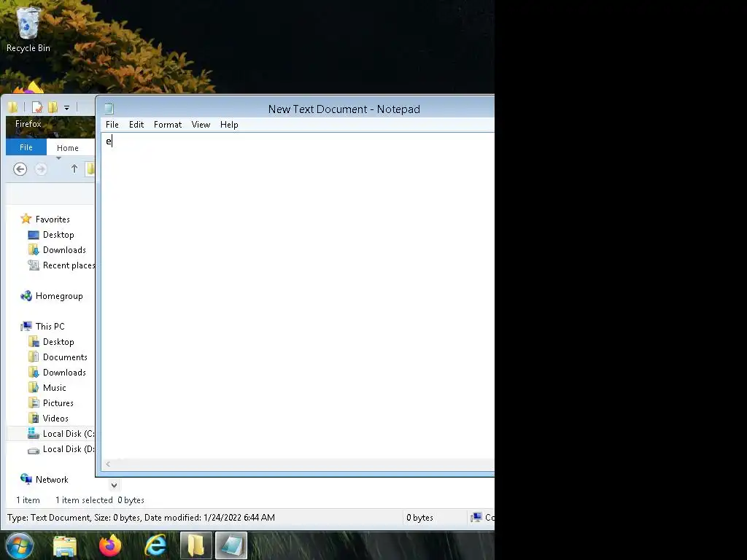The width and height of the screenshot is (747, 560).
Task: Click the '0 bytes' status bar entry
Action: click(419, 518)
